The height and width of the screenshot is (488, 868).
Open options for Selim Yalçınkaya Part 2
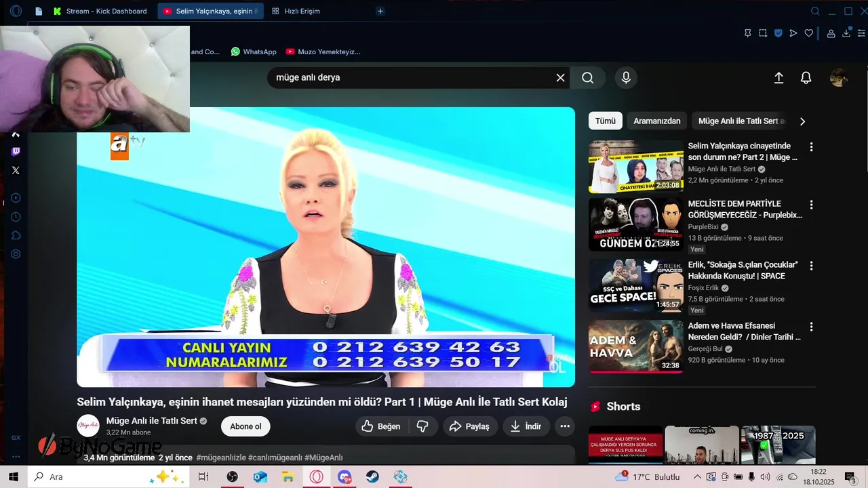pos(811,147)
